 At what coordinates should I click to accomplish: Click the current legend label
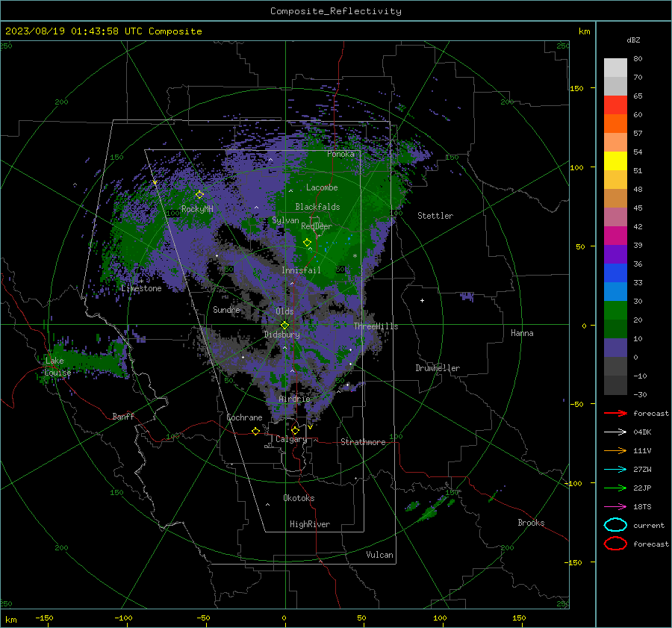point(649,525)
